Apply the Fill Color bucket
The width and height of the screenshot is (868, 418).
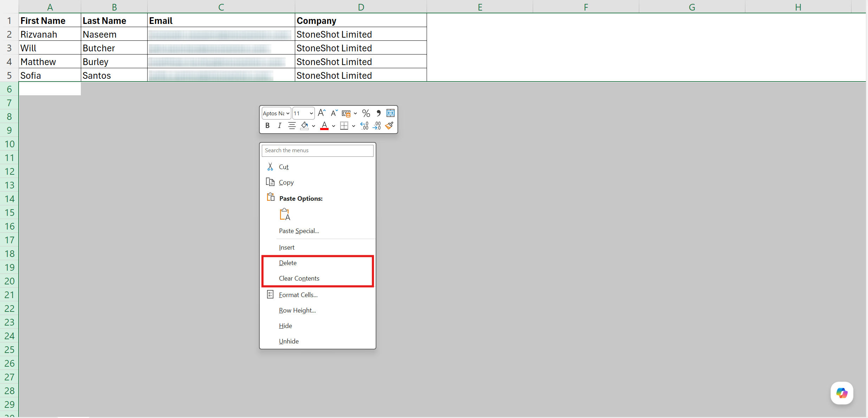tap(304, 126)
